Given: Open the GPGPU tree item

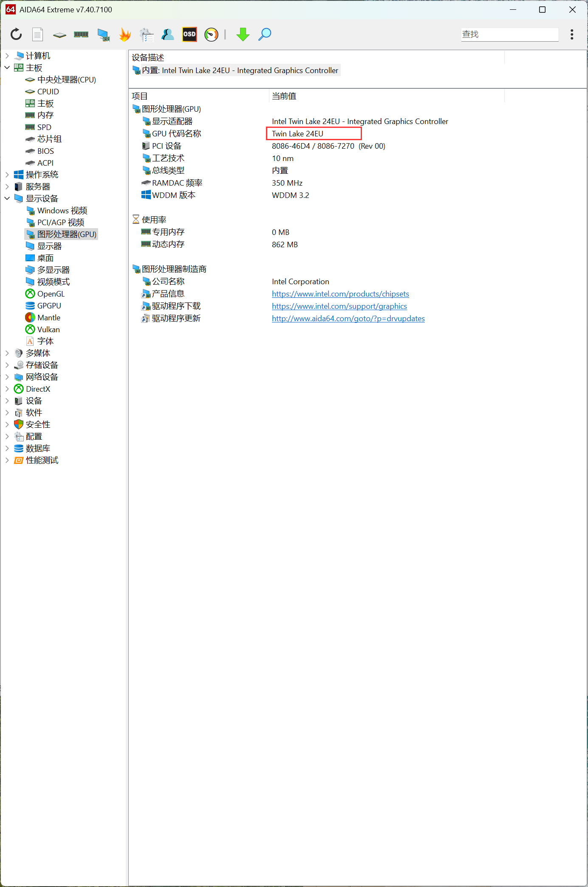Looking at the screenshot, I should click(x=43, y=305).
